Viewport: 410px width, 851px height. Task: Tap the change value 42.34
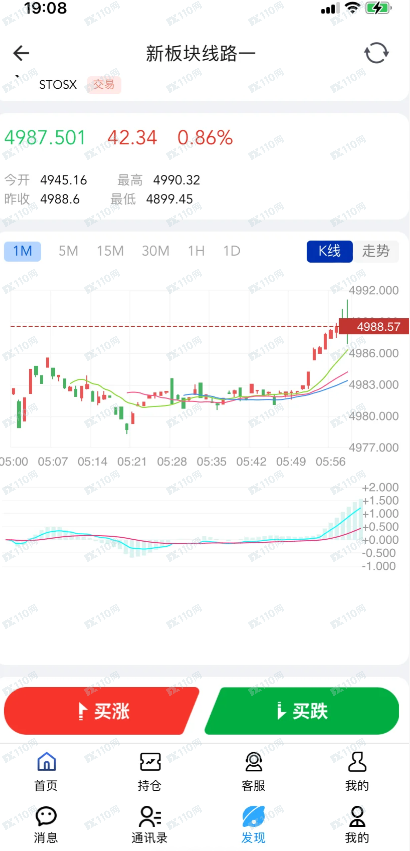pyautogui.click(x=132, y=138)
